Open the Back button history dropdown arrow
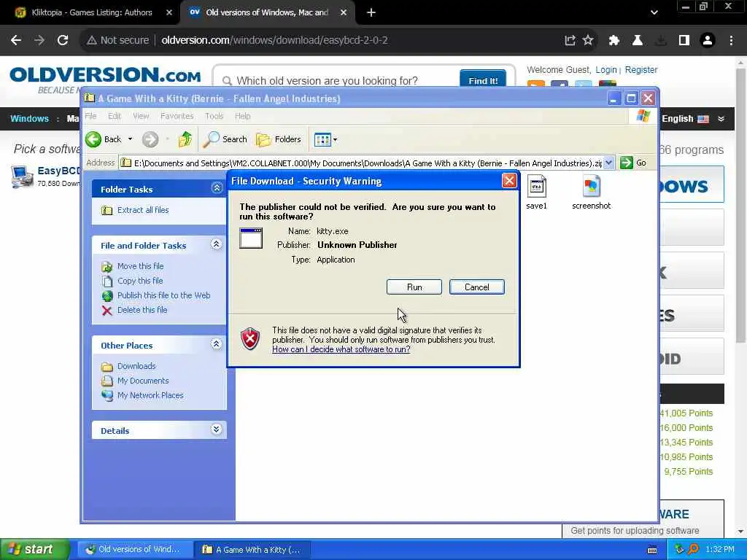Screen dimensions: 747x560 (130, 139)
